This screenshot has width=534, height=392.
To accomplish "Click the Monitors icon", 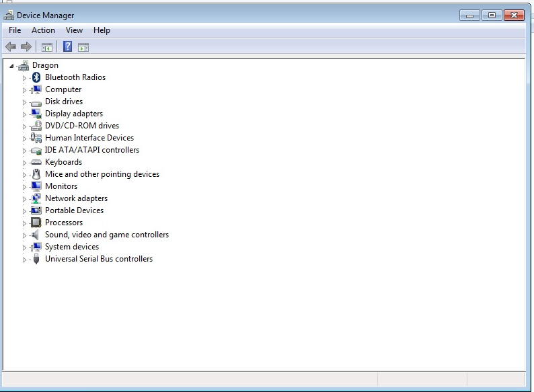I will pyautogui.click(x=36, y=186).
